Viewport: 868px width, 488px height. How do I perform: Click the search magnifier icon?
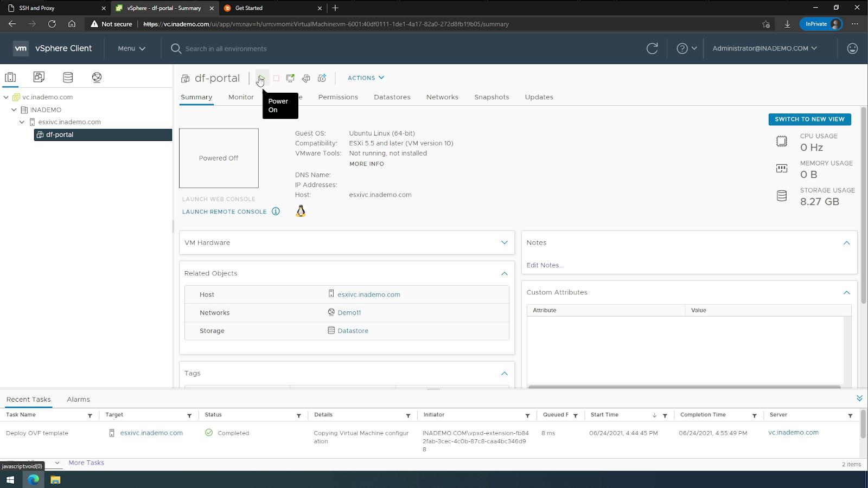click(176, 48)
